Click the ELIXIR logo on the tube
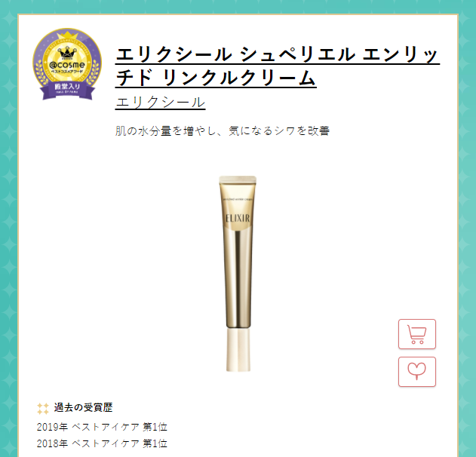The image size is (476, 457). pos(238,218)
